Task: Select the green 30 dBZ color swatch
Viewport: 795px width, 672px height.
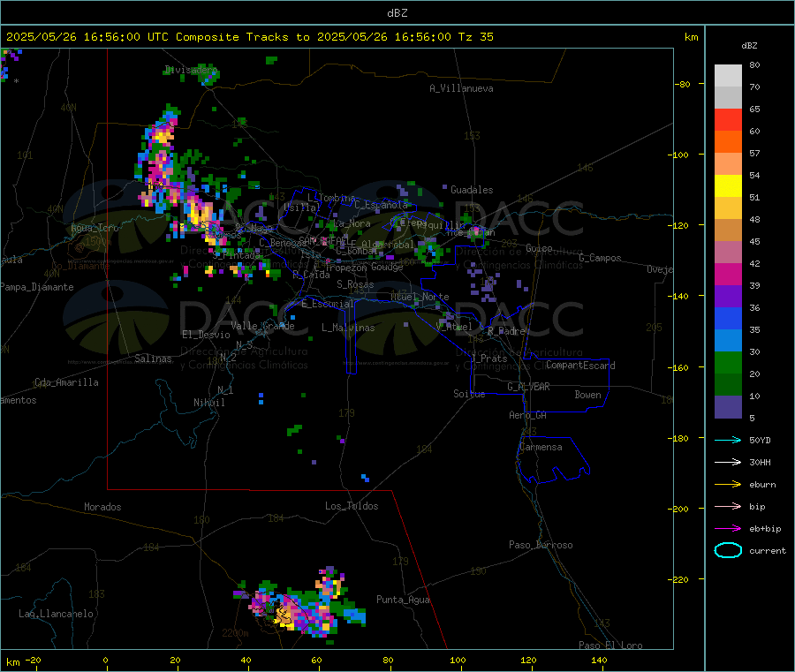Action: click(728, 362)
